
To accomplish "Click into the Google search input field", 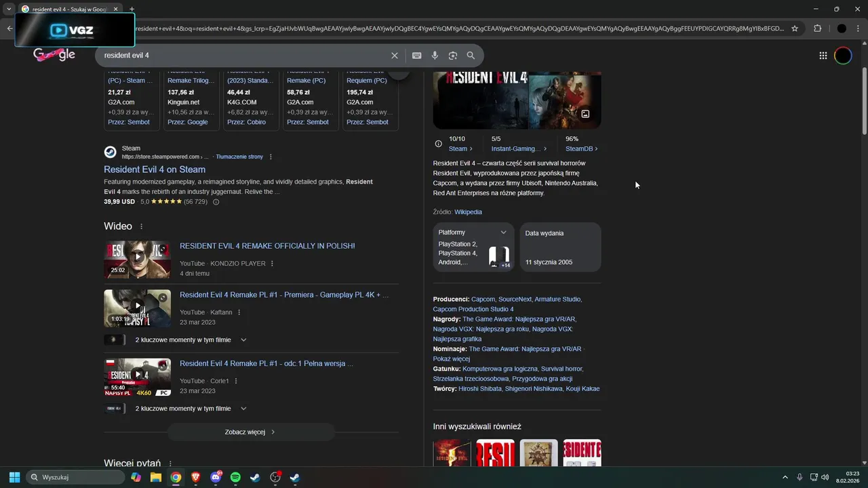I will 244,56.
